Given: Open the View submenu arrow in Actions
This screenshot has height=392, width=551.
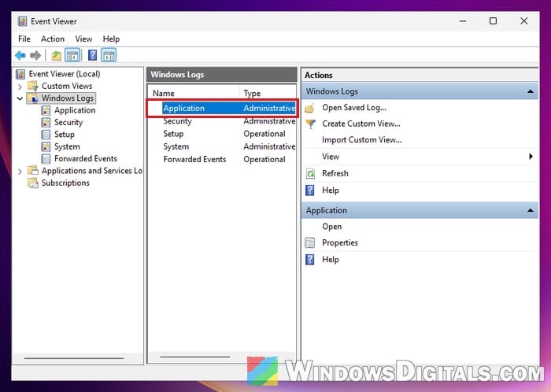Looking at the screenshot, I should point(531,157).
